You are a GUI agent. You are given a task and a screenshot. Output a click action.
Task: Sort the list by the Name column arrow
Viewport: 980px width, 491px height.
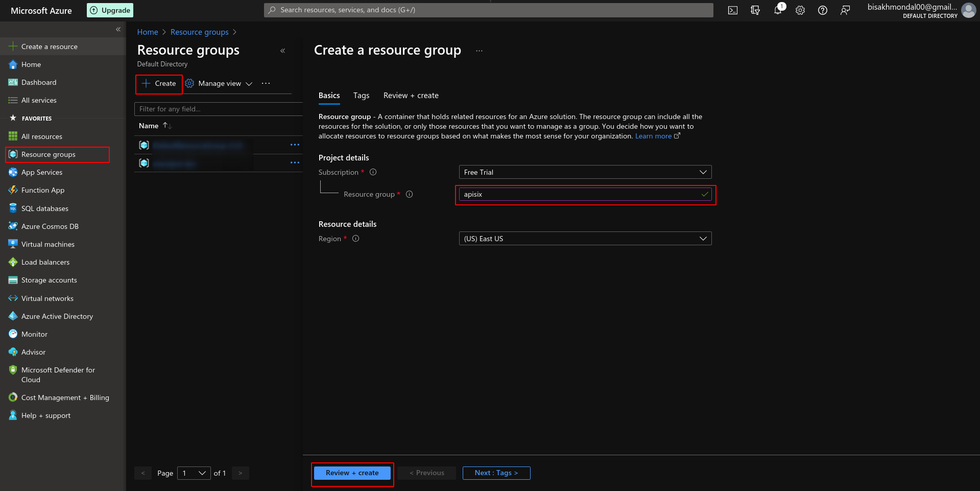(167, 126)
